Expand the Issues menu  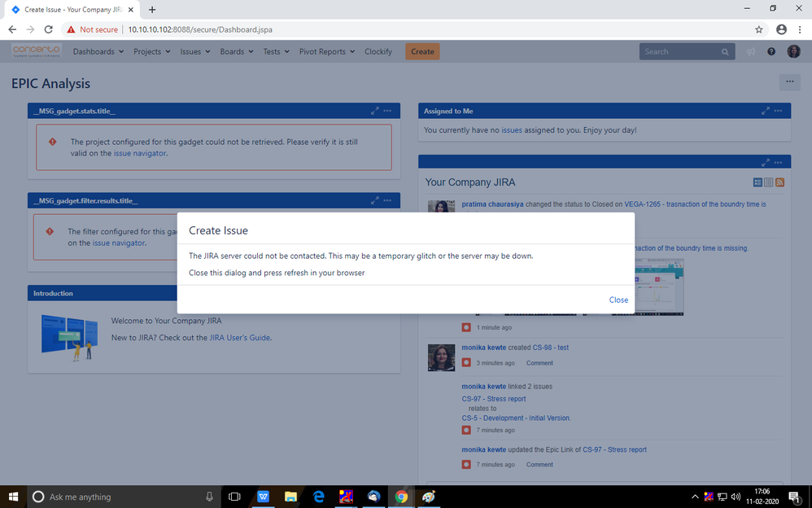pos(195,51)
